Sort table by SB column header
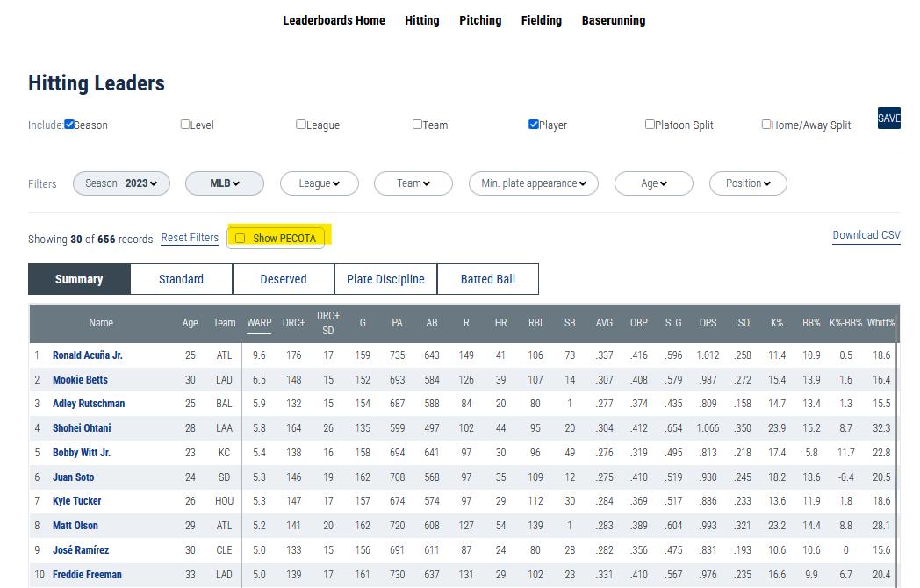 point(570,323)
